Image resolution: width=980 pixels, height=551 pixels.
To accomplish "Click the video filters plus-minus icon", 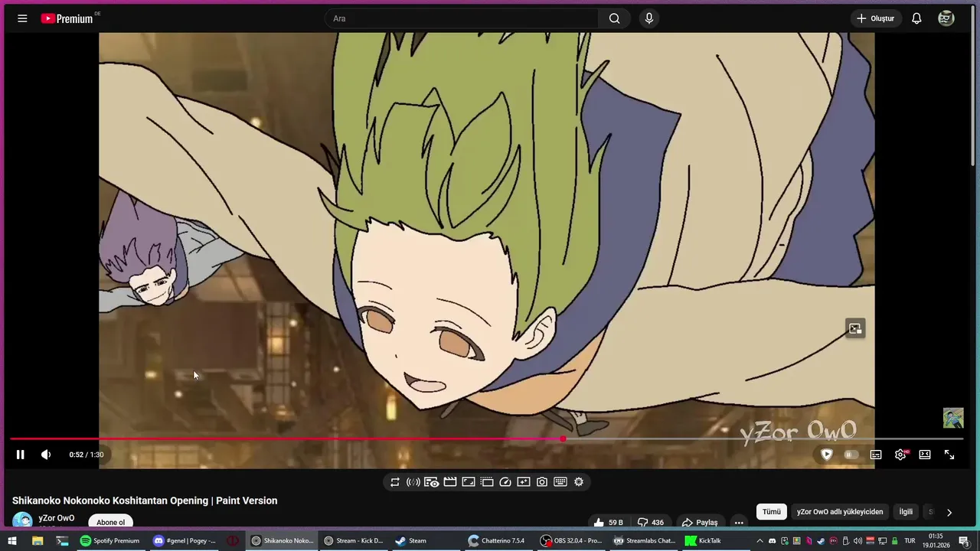I will click(x=524, y=482).
